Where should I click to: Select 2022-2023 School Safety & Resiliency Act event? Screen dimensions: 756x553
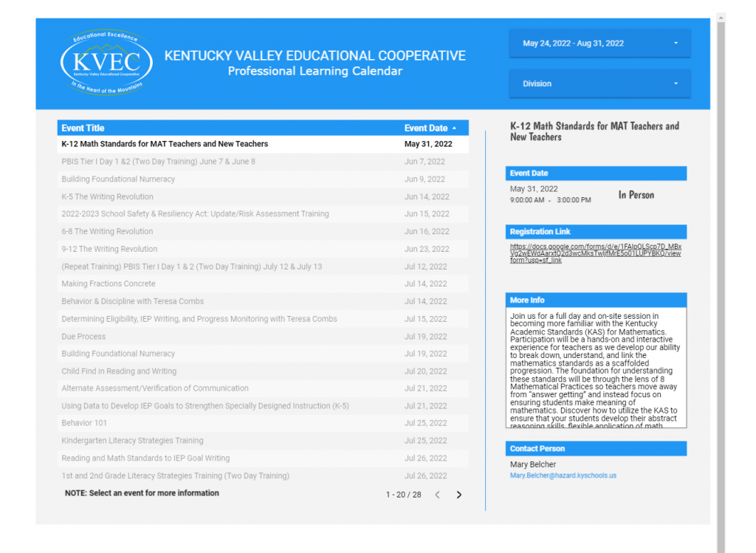pyautogui.click(x=263, y=213)
